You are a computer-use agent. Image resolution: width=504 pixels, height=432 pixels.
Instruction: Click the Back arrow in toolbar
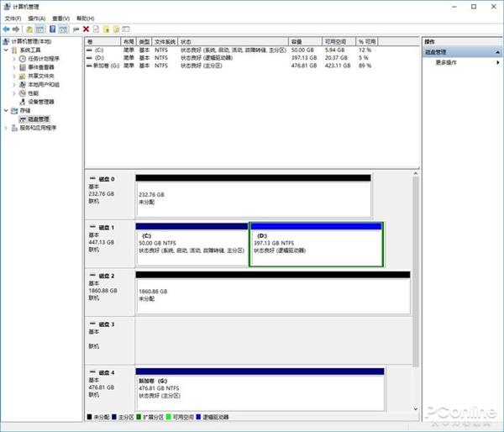coord(6,29)
